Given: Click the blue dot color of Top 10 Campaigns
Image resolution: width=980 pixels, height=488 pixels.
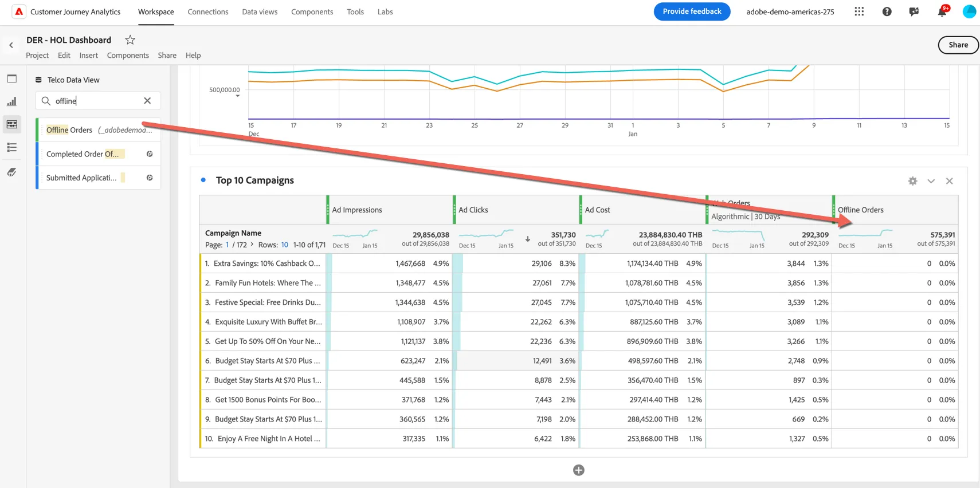Looking at the screenshot, I should pos(203,180).
